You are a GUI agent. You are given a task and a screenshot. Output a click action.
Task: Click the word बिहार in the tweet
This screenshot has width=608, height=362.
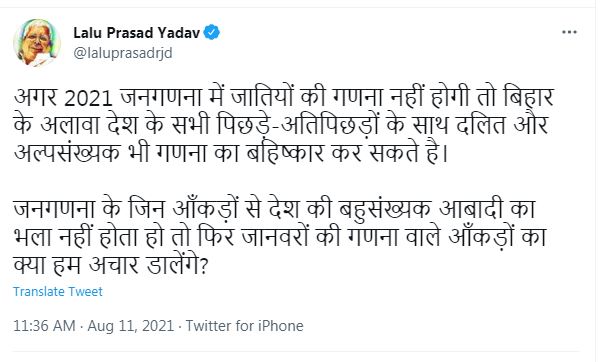click(x=528, y=97)
